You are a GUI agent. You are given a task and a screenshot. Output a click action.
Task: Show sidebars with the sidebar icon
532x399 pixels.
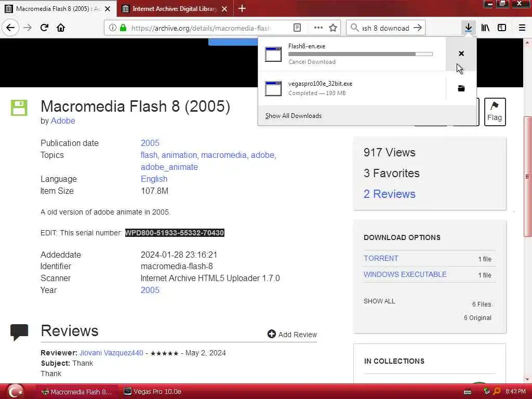[x=502, y=28]
